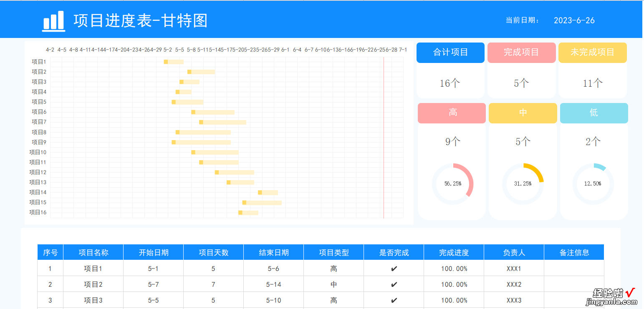The image size is (644, 309).
Task: Select the 9个 high priority count
Action: coord(453,142)
